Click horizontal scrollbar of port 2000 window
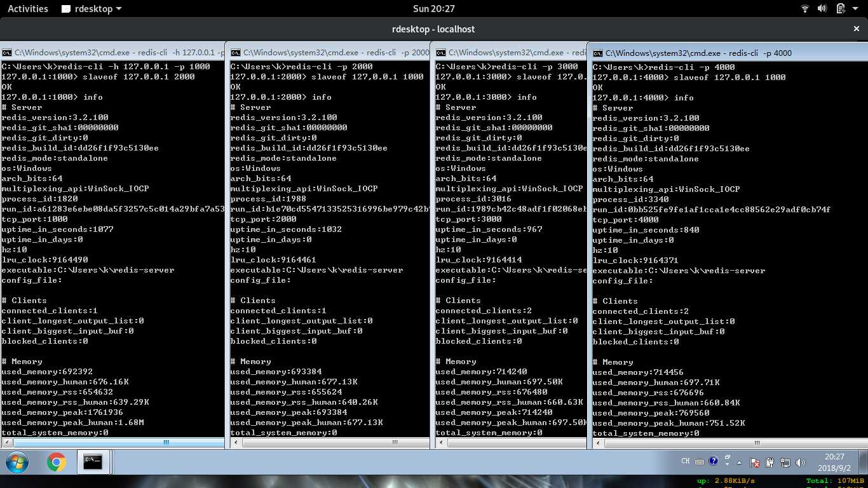 329,442
